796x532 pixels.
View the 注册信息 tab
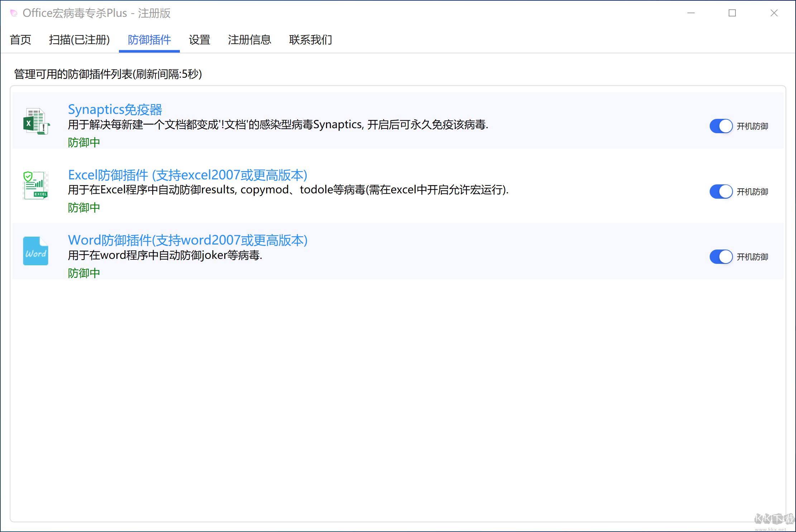250,40
